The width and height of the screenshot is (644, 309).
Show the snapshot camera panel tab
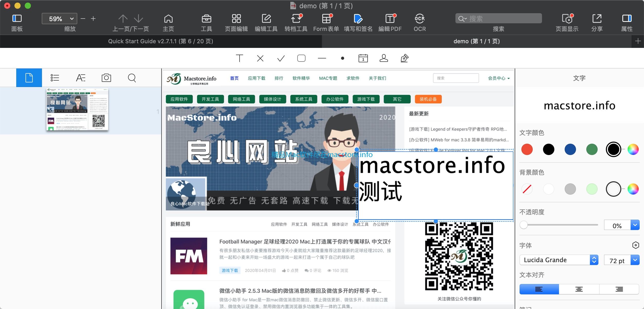click(x=106, y=78)
